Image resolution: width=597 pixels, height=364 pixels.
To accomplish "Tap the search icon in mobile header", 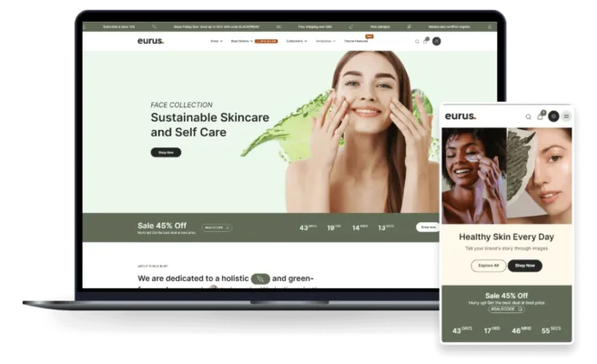I will [528, 116].
